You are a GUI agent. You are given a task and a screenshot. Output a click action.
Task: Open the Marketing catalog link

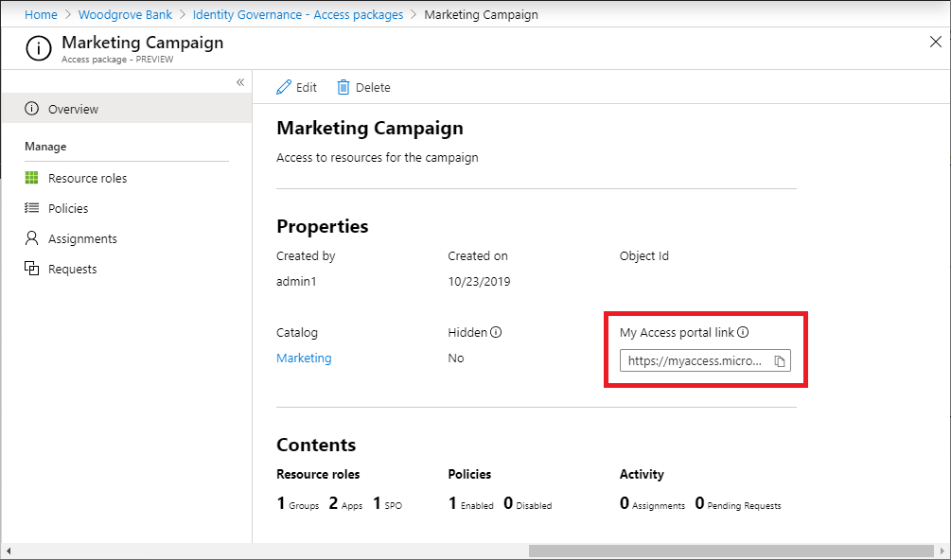click(x=303, y=358)
